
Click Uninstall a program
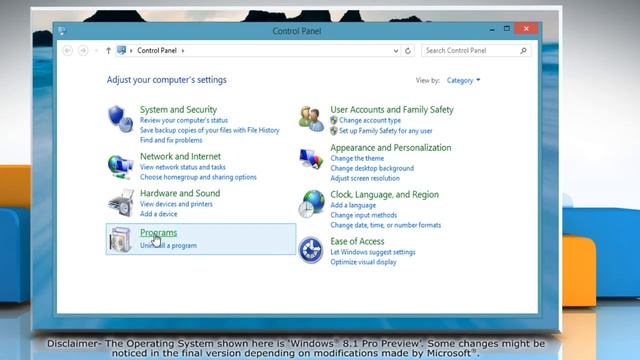point(168,246)
